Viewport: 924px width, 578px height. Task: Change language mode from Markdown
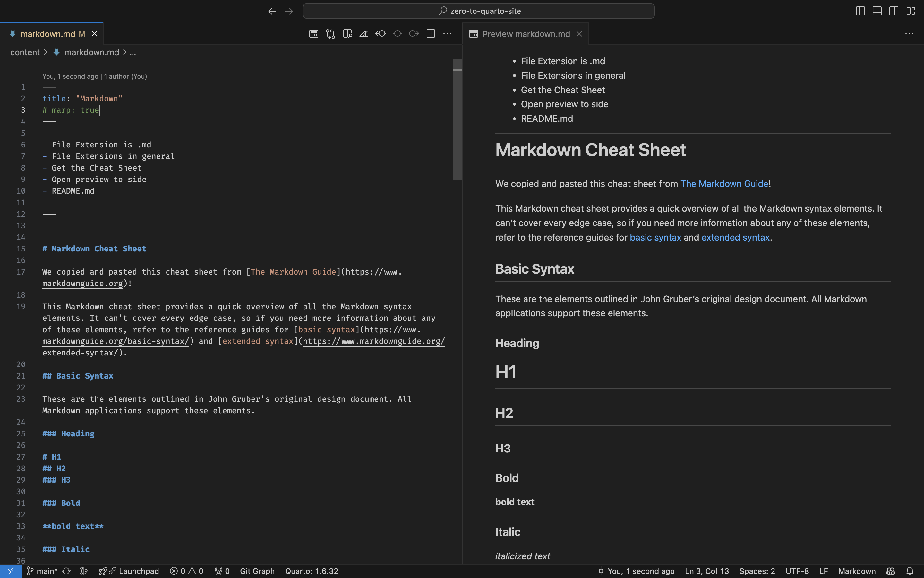(857, 571)
